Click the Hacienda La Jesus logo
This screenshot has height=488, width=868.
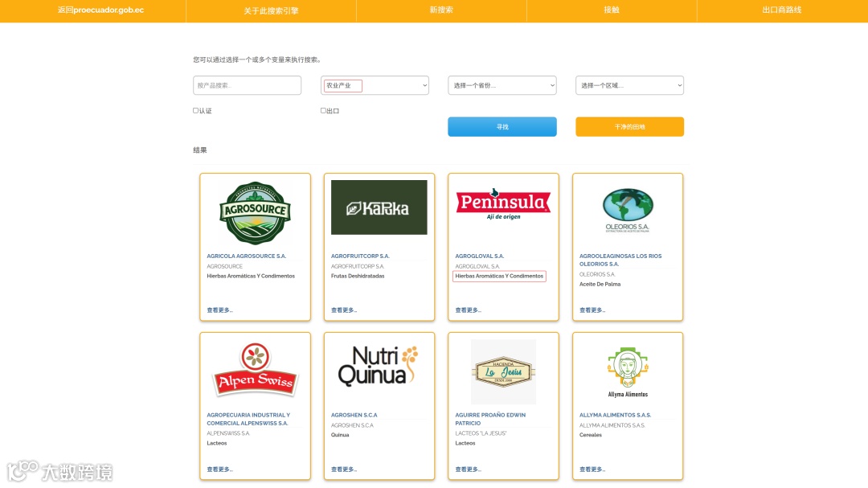coord(503,371)
